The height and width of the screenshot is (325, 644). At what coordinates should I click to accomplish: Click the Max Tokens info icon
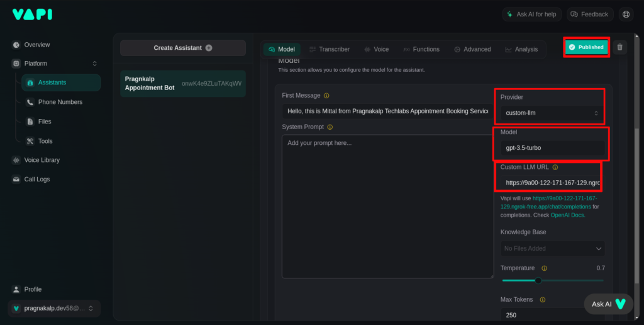(x=543, y=300)
